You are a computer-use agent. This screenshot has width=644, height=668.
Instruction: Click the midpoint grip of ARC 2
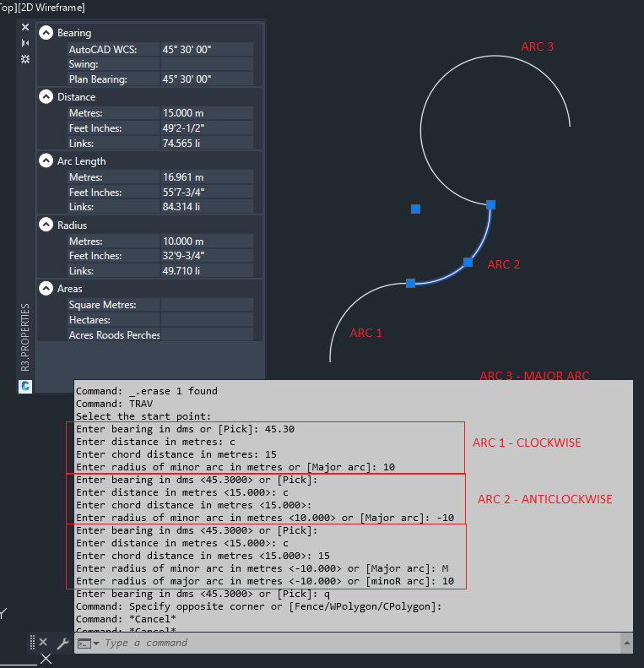point(468,262)
